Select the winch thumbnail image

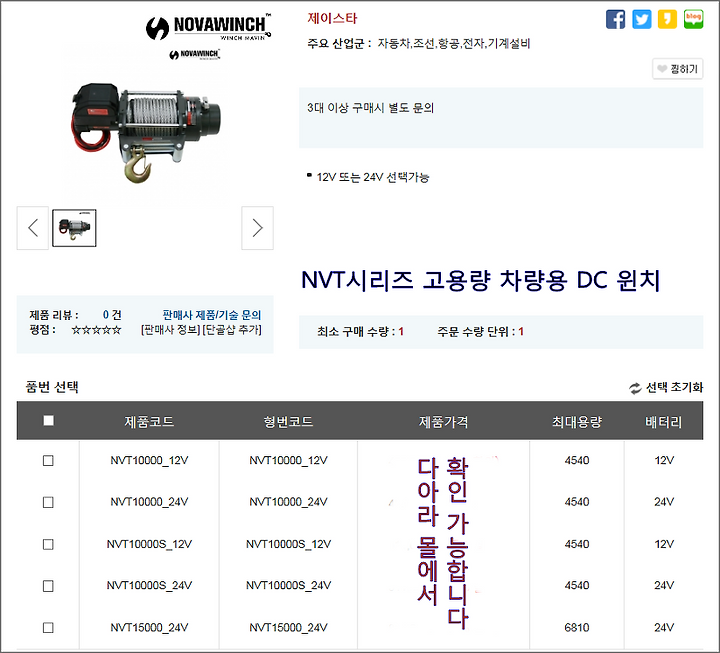point(74,228)
